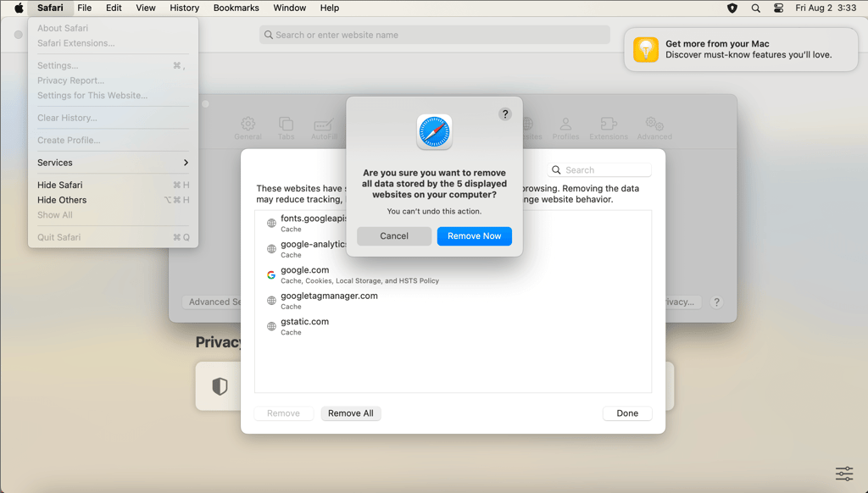The height and width of the screenshot is (493, 868).
Task: Open the View menu
Action: (146, 8)
